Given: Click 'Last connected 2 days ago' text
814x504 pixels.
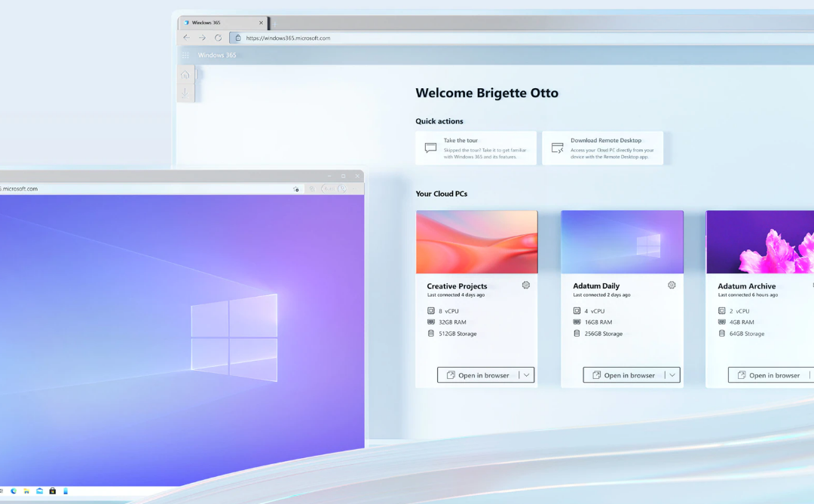Looking at the screenshot, I should point(601,295).
